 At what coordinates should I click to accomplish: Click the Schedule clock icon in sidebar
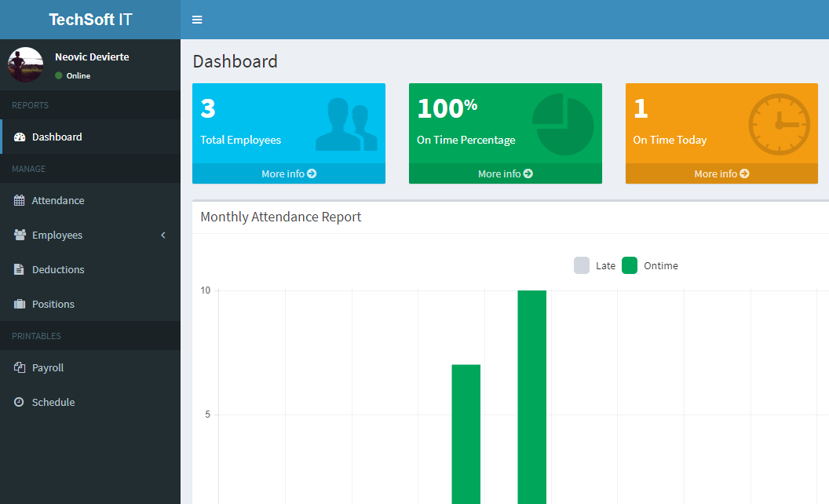(x=20, y=402)
